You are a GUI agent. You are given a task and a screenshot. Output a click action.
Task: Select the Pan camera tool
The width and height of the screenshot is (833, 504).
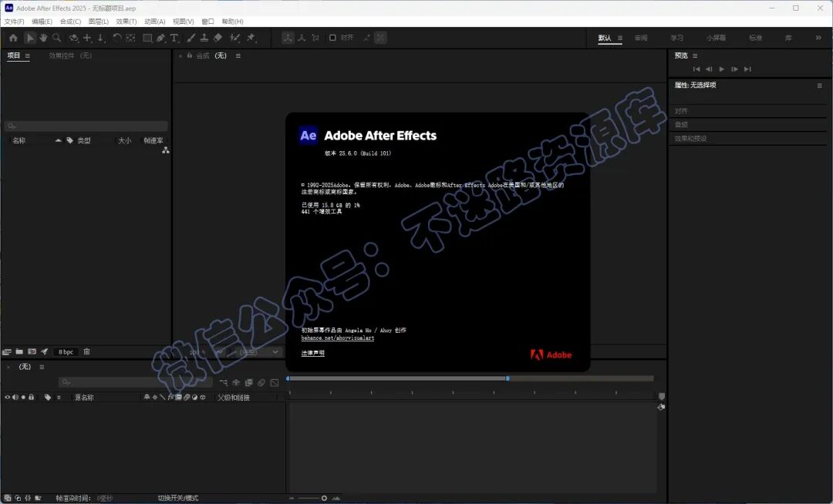(x=88, y=38)
